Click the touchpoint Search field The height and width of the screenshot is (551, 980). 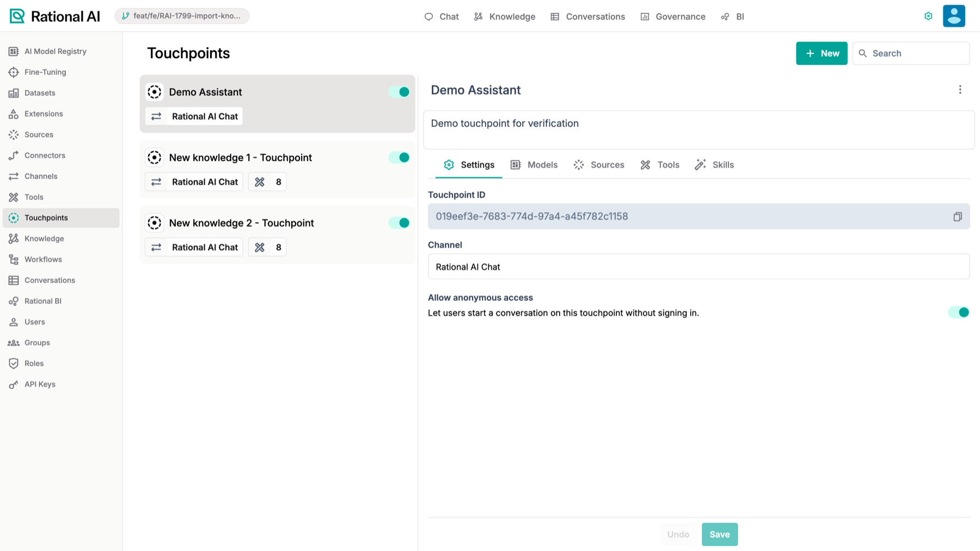[x=911, y=53]
